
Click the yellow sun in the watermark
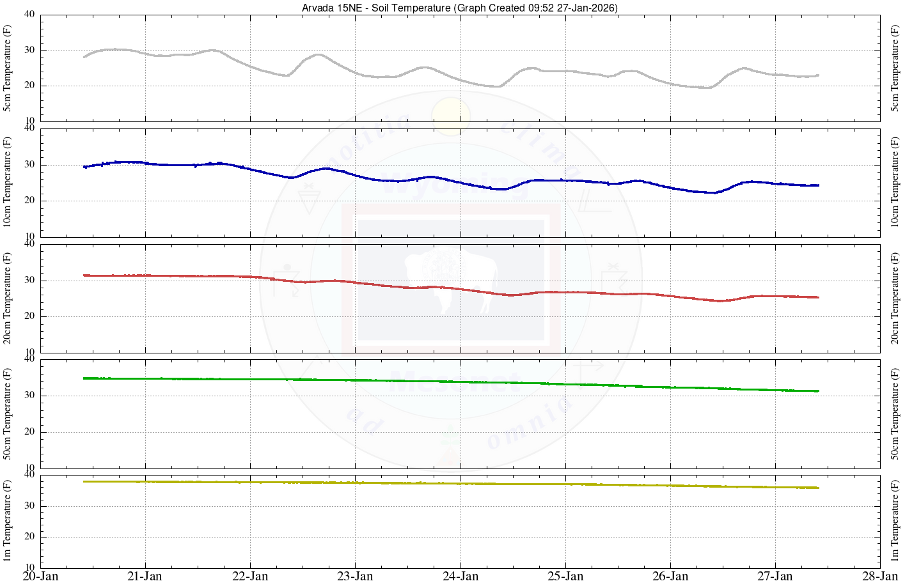point(450,116)
